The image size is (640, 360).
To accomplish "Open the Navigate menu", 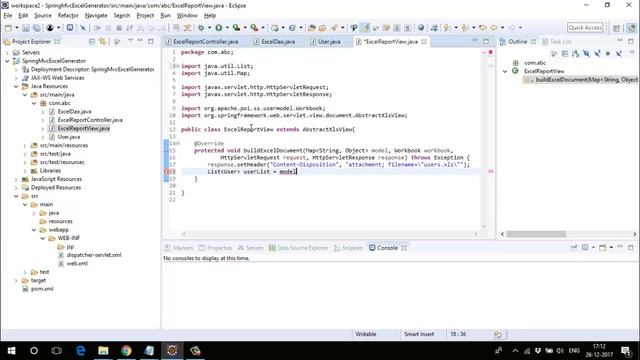I will (96, 16).
